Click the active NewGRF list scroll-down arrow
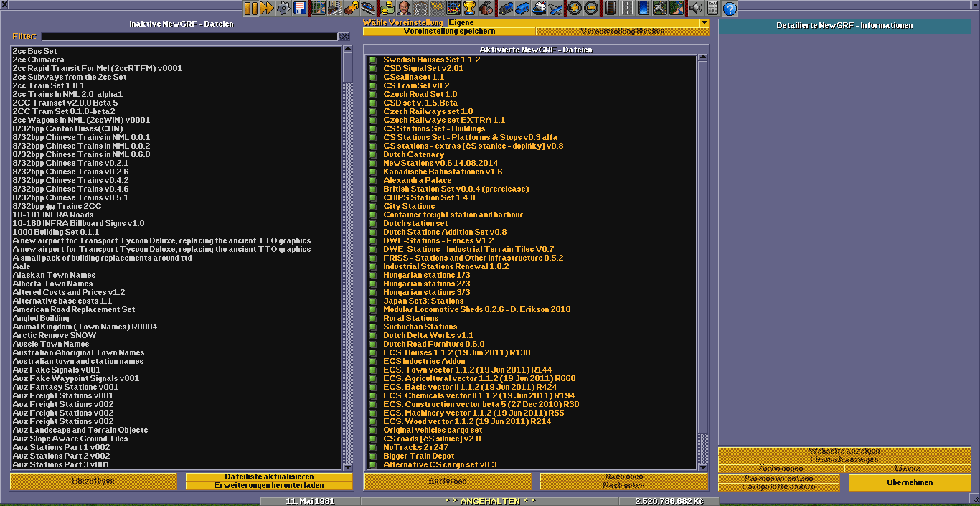This screenshot has width=980, height=506. coord(704,467)
